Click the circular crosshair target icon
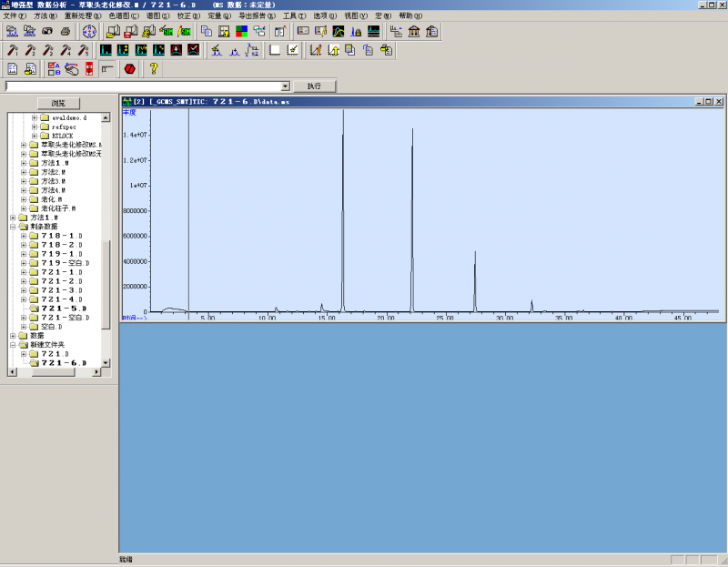This screenshot has width=728, height=567. coord(90,31)
